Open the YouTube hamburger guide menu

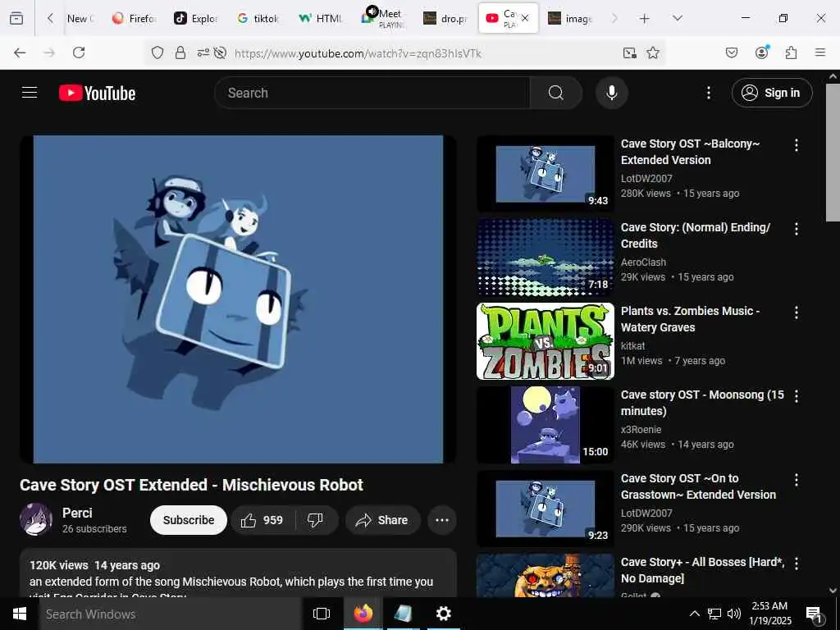point(30,93)
